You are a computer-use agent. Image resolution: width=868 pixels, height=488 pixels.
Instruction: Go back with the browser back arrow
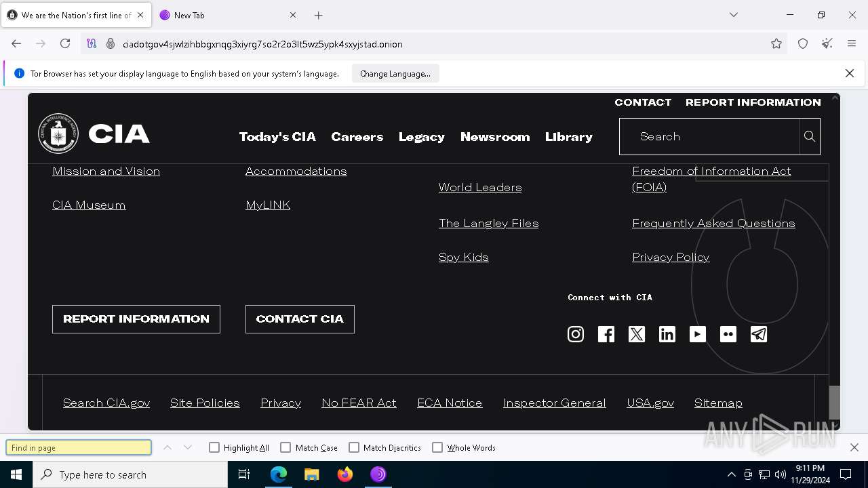coord(16,43)
